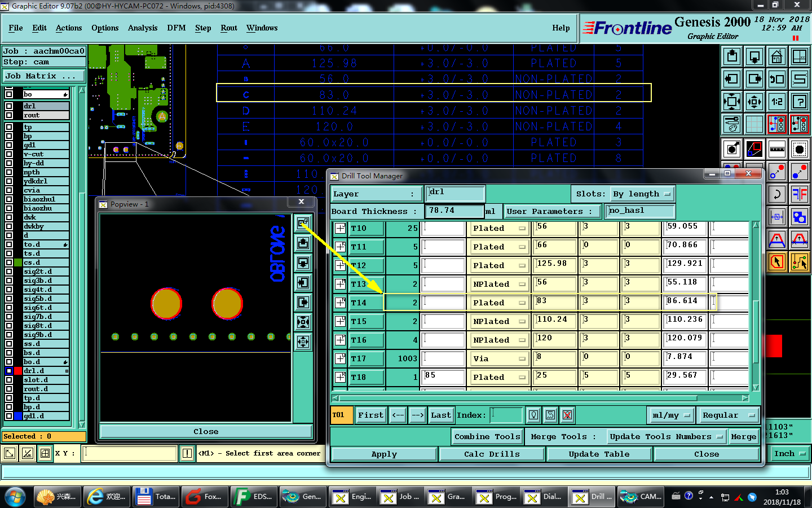Click the red color swatch for drl.d layer
Screen dimensions: 812x508
pyautogui.click(x=18, y=371)
